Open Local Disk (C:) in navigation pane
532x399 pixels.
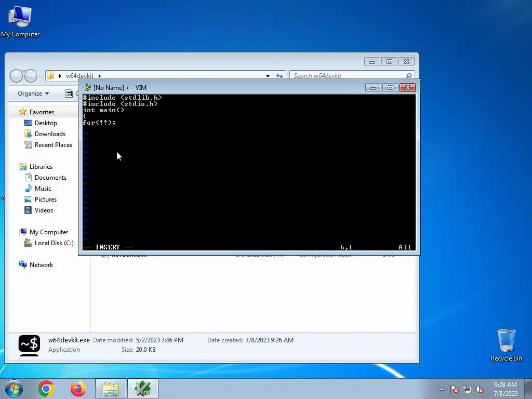[x=54, y=243]
